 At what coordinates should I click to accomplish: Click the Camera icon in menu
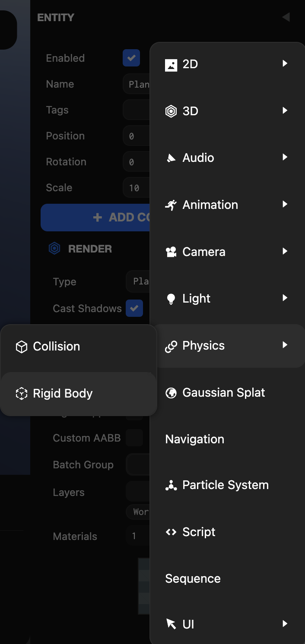[171, 252]
